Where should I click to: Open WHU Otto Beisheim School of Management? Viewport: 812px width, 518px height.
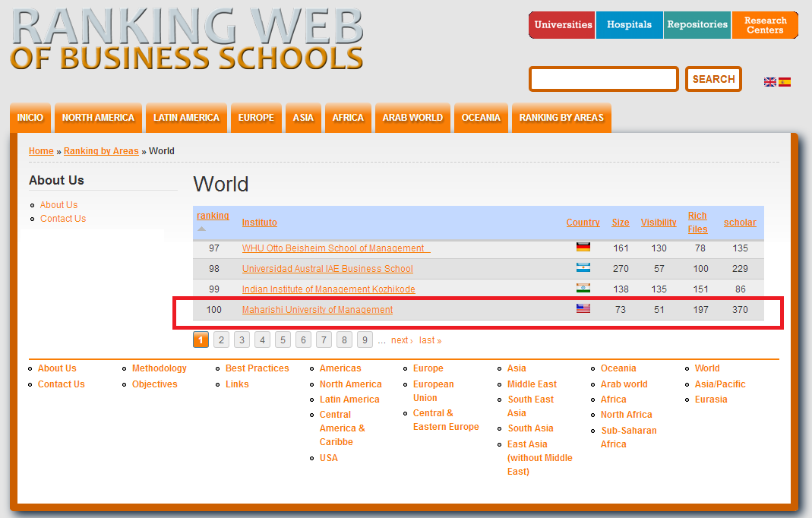pyautogui.click(x=336, y=248)
